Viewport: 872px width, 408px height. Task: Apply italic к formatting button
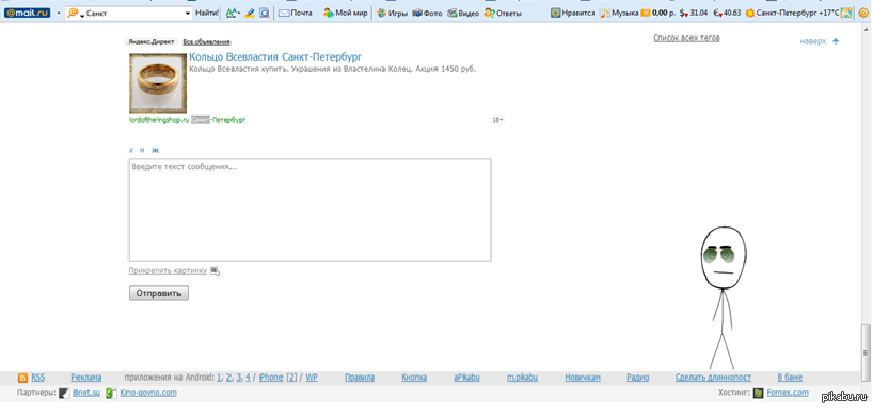click(131, 150)
